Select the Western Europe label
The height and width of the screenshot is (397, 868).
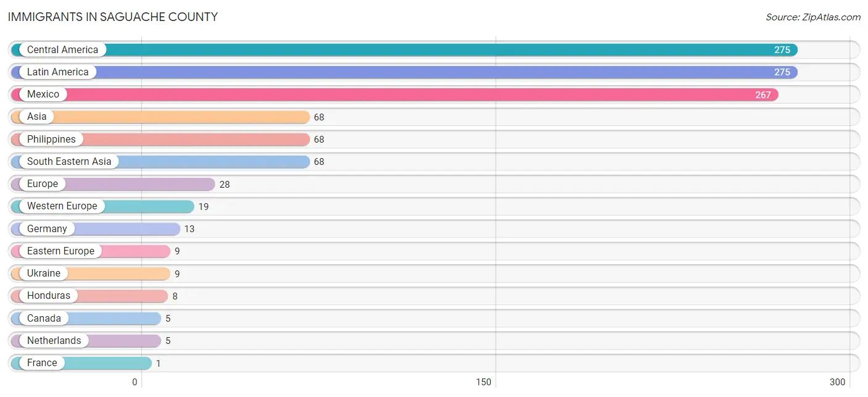pyautogui.click(x=62, y=206)
